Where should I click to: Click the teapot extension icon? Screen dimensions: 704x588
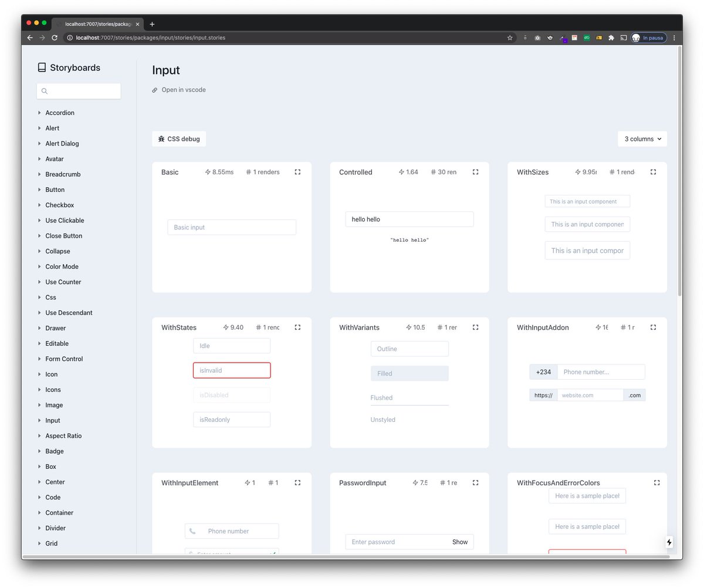550,38
